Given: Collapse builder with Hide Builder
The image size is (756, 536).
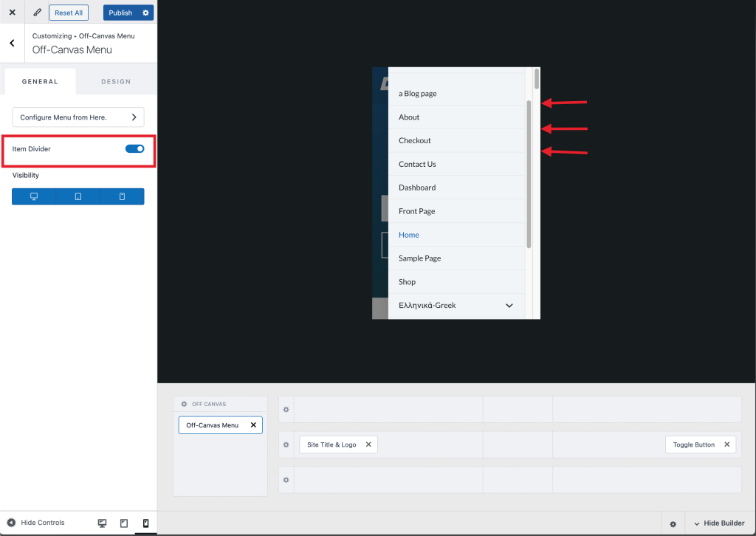Looking at the screenshot, I should 719,523.
